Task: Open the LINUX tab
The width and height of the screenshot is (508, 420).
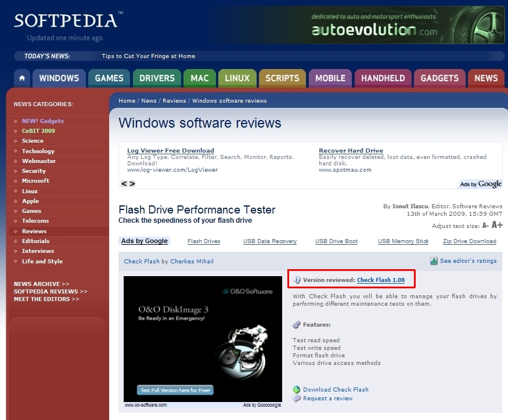Action: [237, 78]
